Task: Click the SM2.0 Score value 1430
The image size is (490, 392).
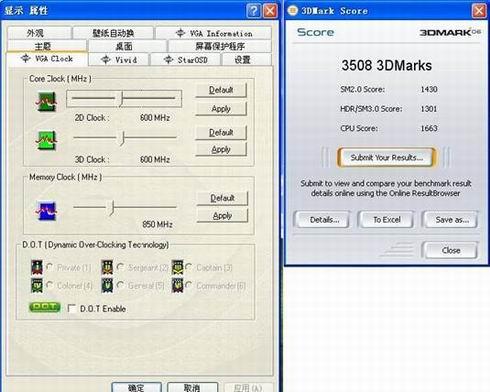Action: 429,89
